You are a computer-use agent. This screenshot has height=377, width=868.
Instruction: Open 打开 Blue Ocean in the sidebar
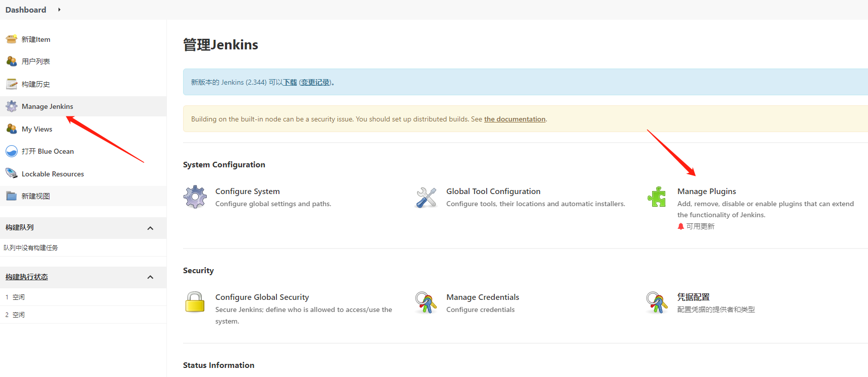click(48, 151)
